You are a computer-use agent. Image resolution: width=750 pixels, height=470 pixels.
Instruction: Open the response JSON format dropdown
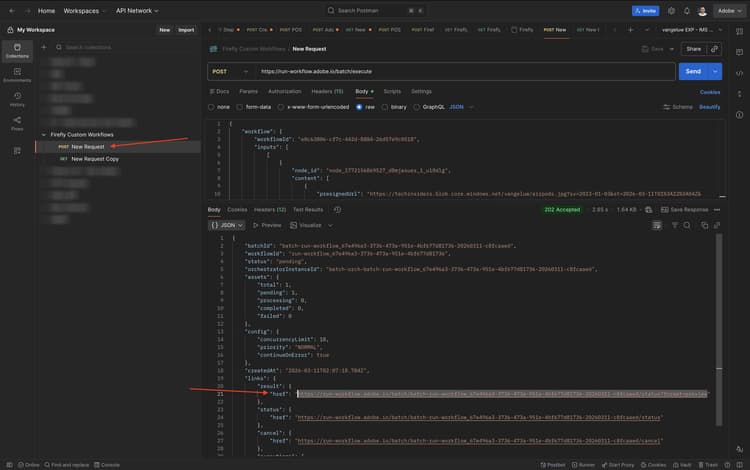(227, 225)
